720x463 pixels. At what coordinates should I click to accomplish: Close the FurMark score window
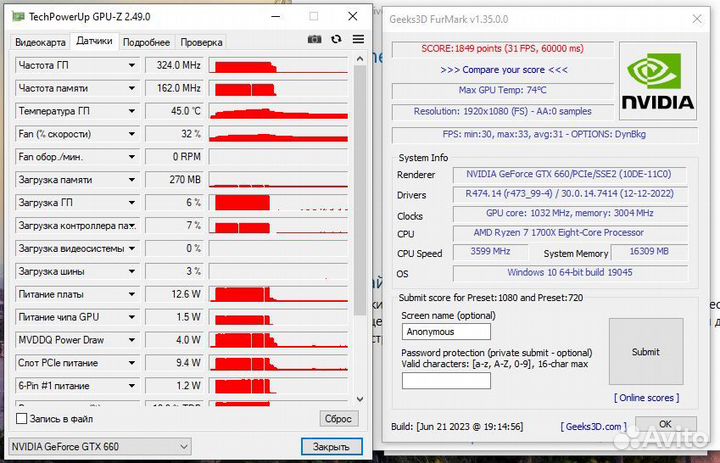pos(697,19)
